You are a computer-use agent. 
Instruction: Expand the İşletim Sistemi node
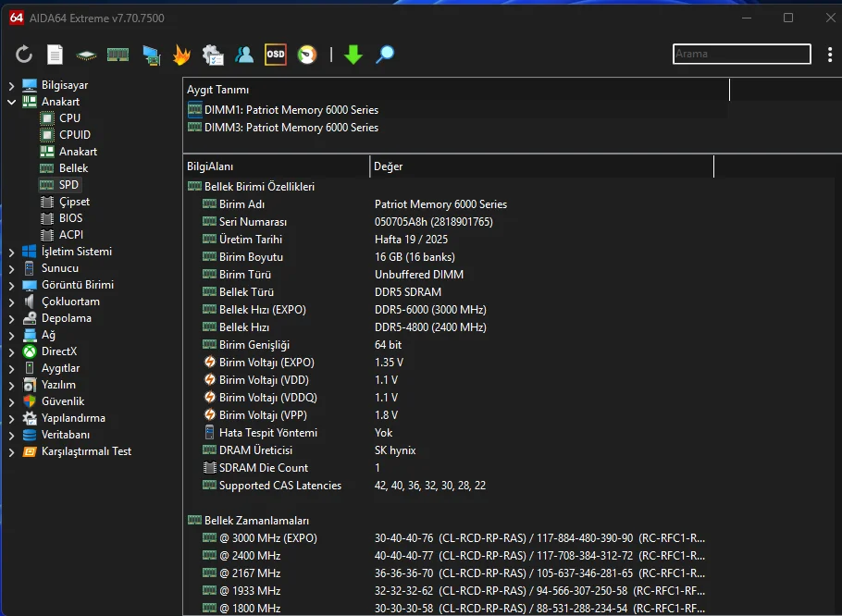(x=11, y=252)
